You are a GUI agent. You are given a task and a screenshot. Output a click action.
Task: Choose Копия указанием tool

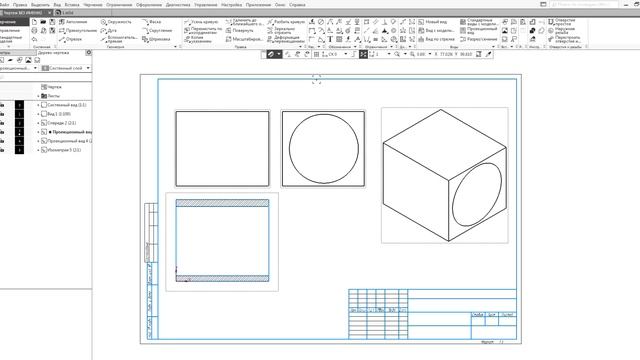198,39
